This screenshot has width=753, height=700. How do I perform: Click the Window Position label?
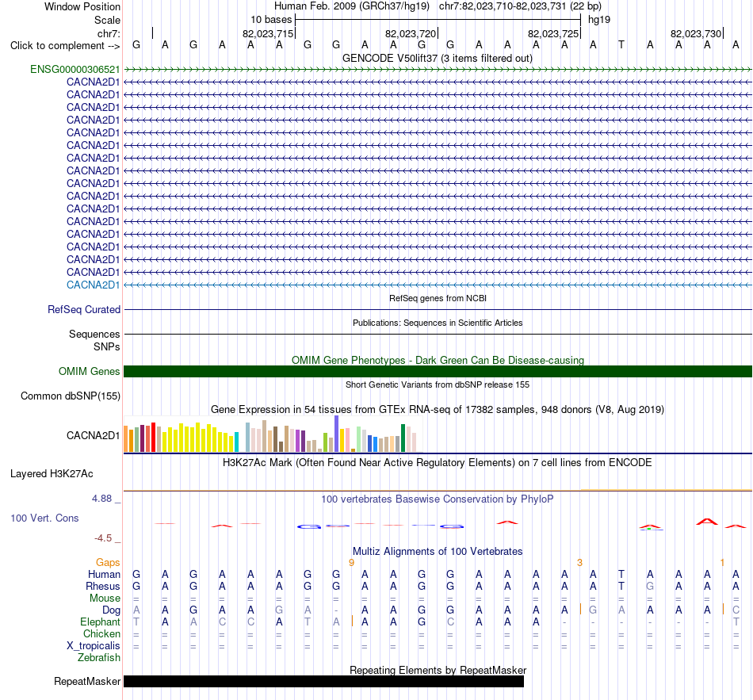(x=82, y=6)
